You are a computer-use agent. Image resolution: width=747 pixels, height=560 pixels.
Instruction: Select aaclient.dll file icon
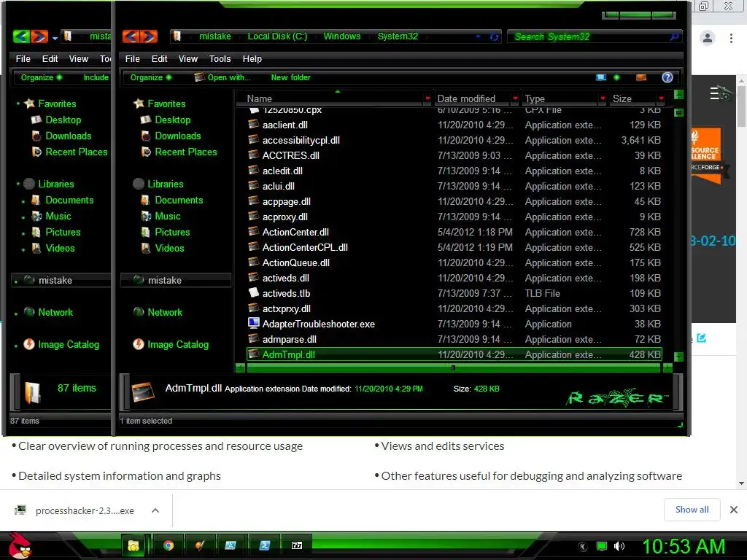(254, 125)
